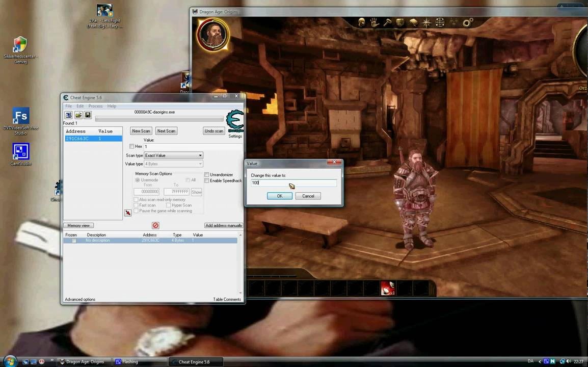Open Sikkerhedscenter desktop shortcut
This screenshot has height=367, width=588.
[20, 50]
